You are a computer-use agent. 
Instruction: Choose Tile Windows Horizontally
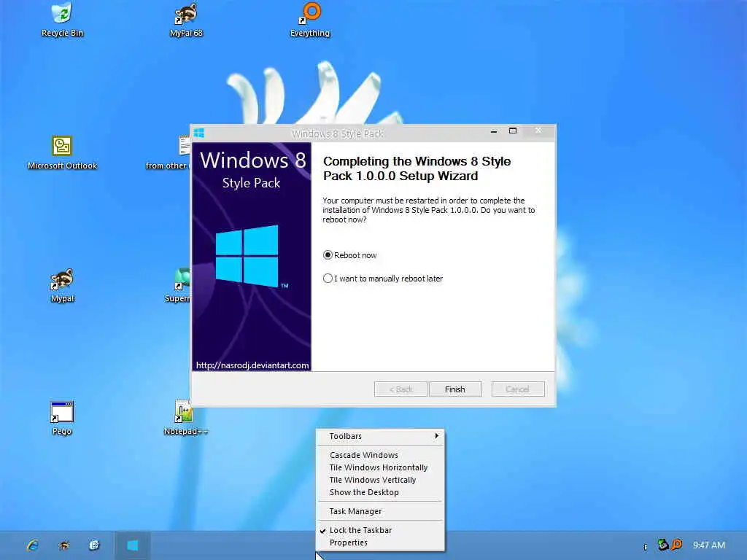tap(380, 467)
